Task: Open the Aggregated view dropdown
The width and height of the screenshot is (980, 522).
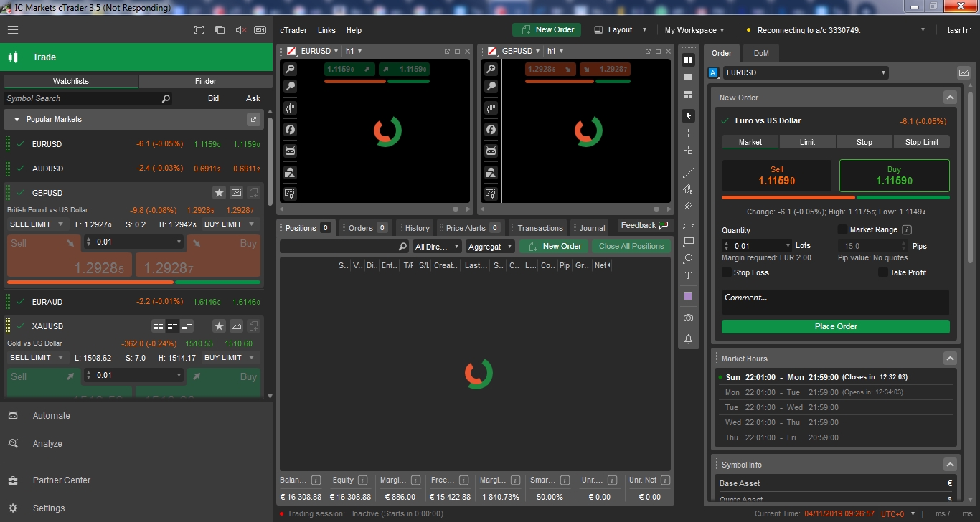Action: pyautogui.click(x=491, y=246)
